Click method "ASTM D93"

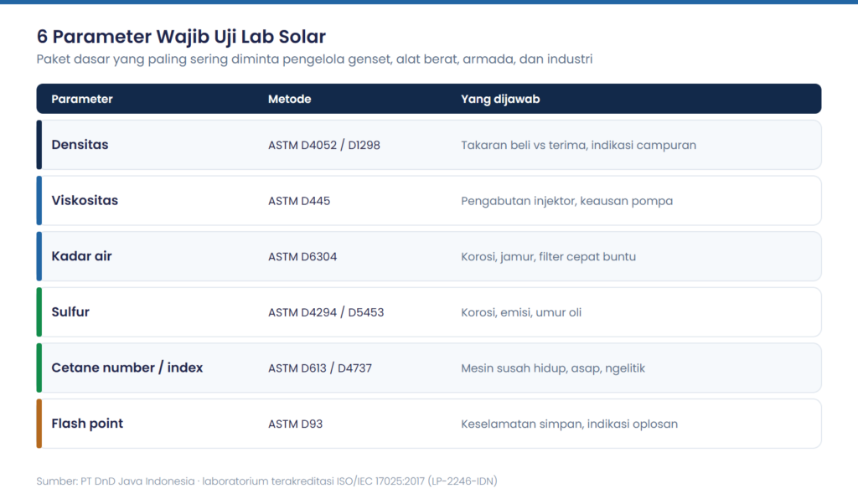(295, 424)
